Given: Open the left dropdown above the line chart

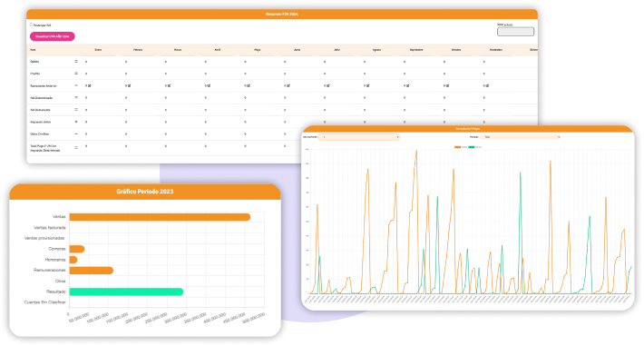Looking at the screenshot, I should pos(358,137).
